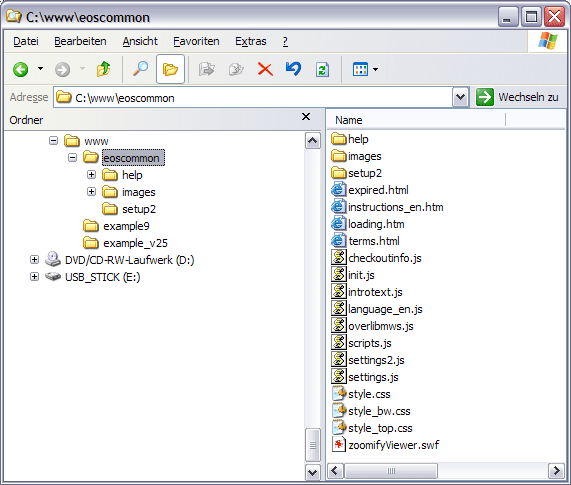The height and width of the screenshot is (485, 571).
Task: Click the Wechseln zu button
Action: click(517, 97)
